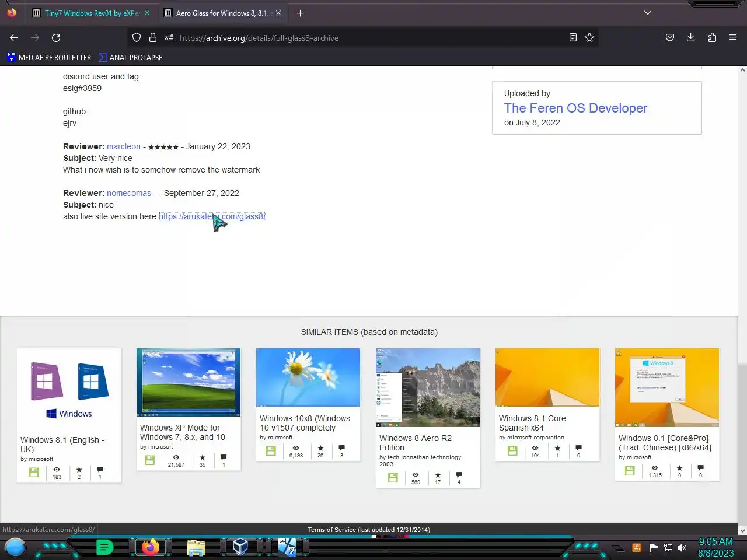Click the network tray icon
This screenshot has height=560, width=747.
(x=668, y=548)
